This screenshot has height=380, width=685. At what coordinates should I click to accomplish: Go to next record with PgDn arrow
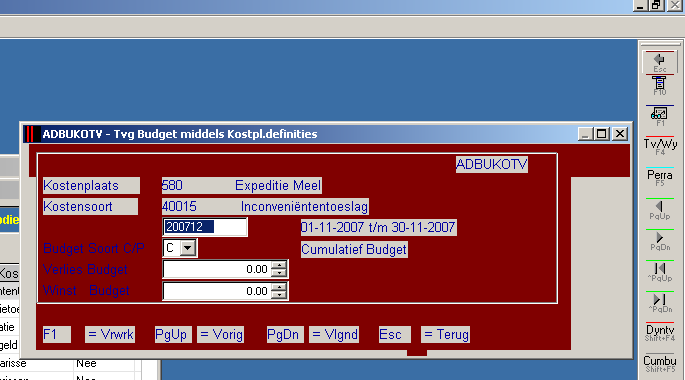tap(660, 241)
